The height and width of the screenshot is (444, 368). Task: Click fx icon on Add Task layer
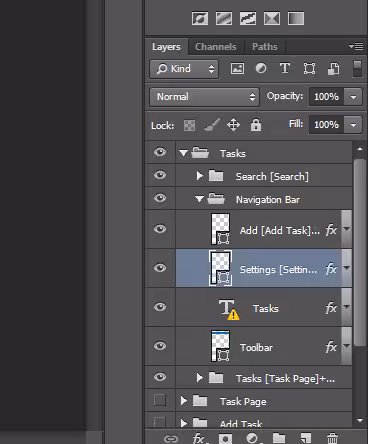tap(331, 230)
